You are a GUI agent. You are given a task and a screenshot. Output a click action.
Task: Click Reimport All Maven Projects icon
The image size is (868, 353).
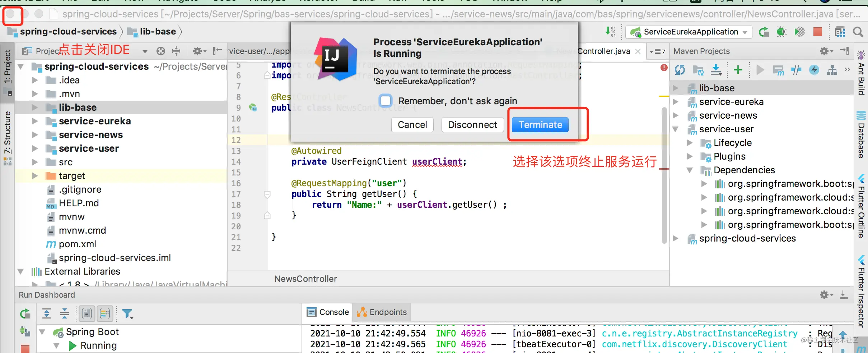point(680,70)
